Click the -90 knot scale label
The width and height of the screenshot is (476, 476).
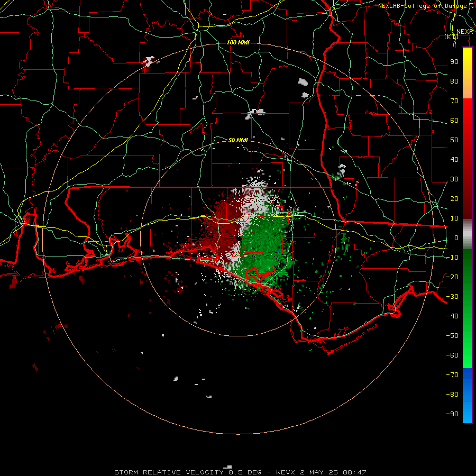coord(452,414)
